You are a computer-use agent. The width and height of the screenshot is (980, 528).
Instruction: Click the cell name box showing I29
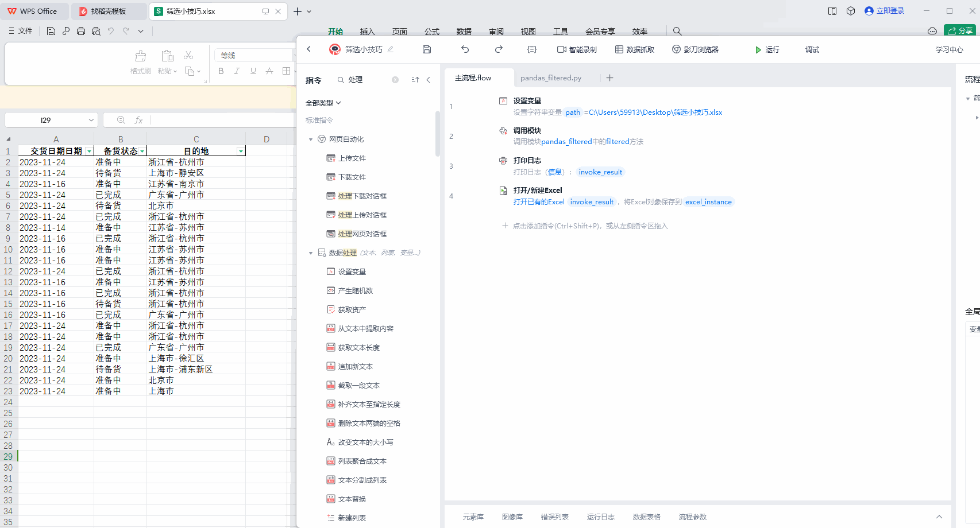pos(51,120)
